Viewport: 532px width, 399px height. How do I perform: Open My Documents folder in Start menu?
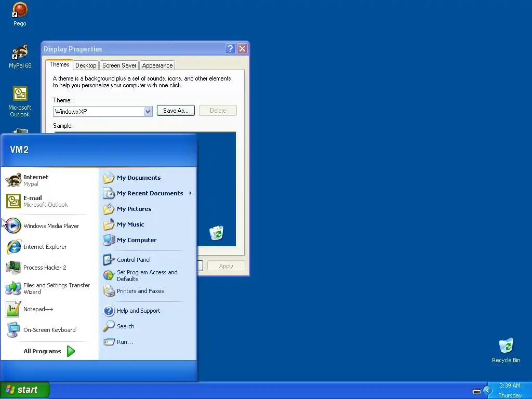pos(148,178)
